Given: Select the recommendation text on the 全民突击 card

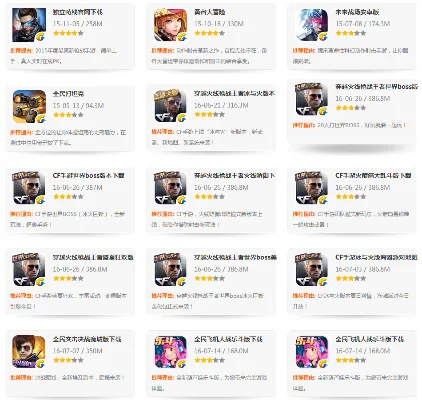Looking at the screenshot, I should (x=67, y=378).
